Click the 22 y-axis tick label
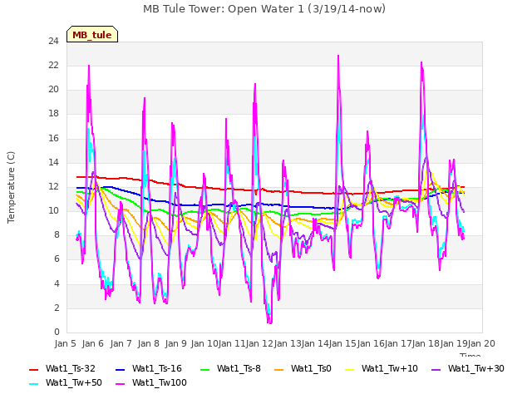Screen dimensions: 532x399 click(53, 66)
